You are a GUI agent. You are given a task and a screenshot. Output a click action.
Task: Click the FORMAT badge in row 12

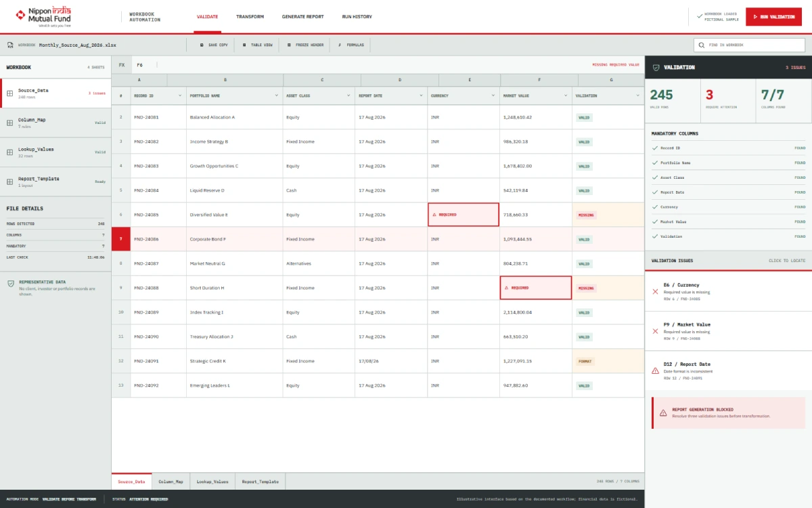pyautogui.click(x=585, y=361)
